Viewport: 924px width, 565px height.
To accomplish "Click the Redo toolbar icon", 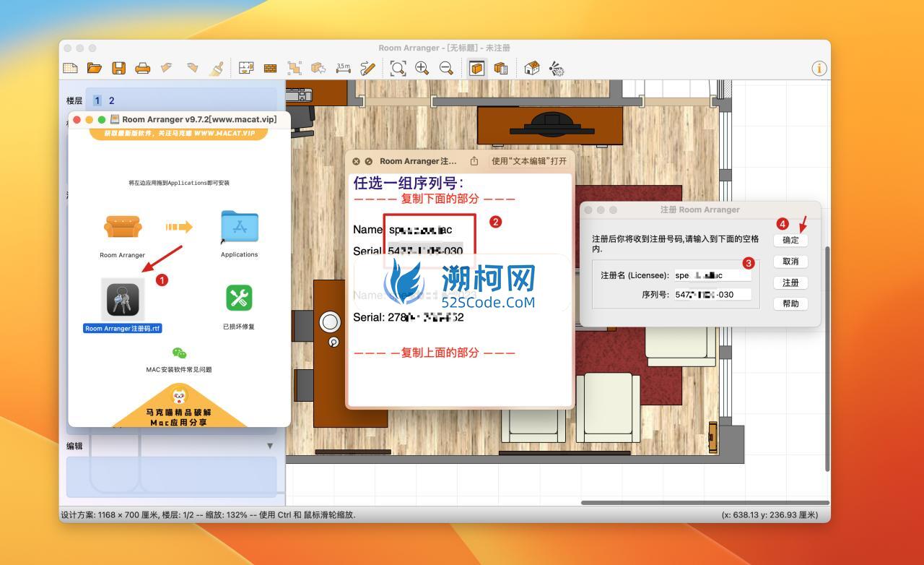I will (191, 68).
